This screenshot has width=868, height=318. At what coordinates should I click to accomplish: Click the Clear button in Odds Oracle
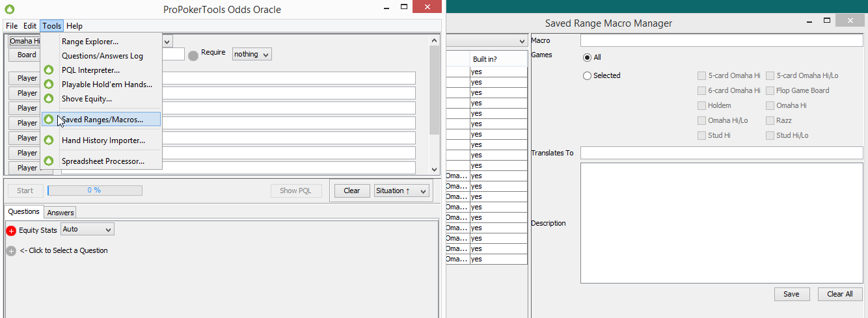pos(352,191)
